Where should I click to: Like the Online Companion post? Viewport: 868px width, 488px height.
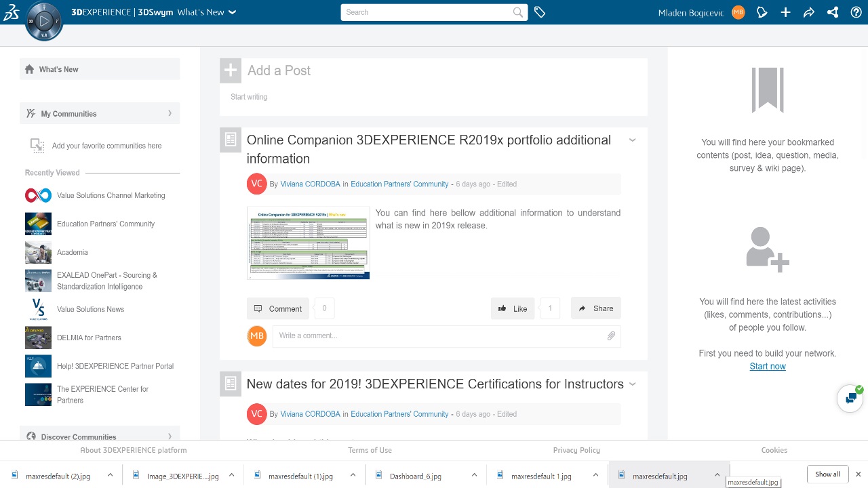coord(513,308)
